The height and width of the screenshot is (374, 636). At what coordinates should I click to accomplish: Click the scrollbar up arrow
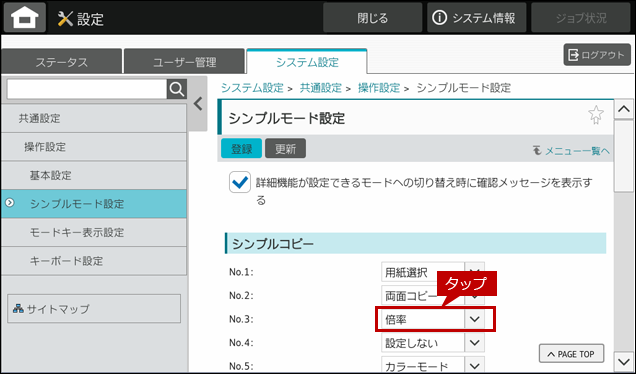click(x=624, y=109)
